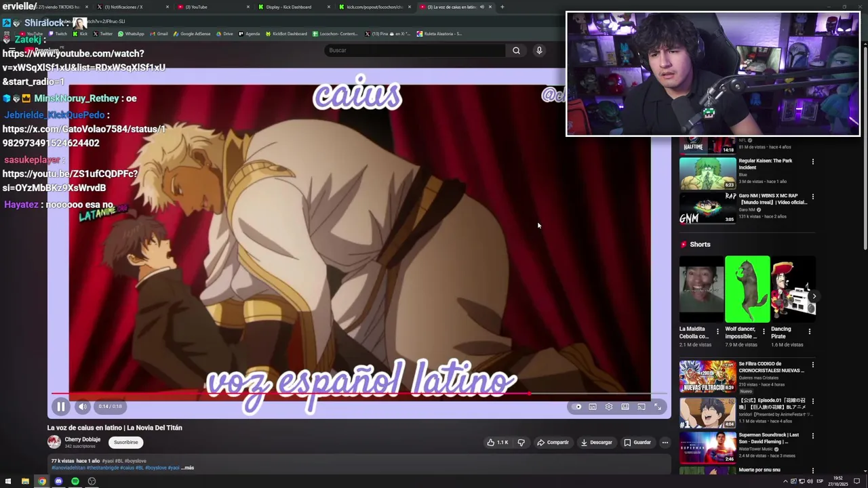Open a new browser tab
868x488 pixels.
(502, 7)
